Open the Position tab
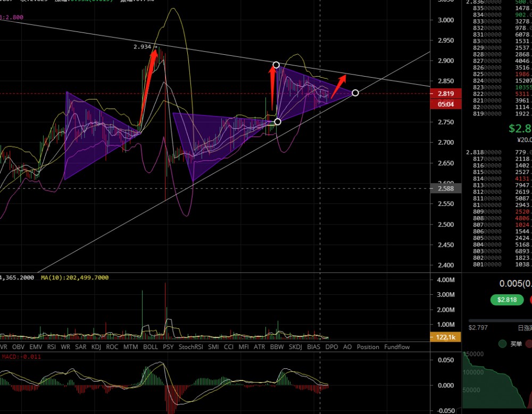 tap(368, 347)
